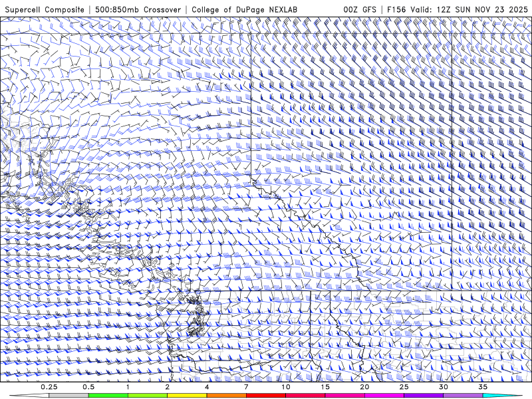The height and width of the screenshot is (399, 532).
Task: Select the hot pink 15–20 color bar segment
Action: tap(344, 396)
